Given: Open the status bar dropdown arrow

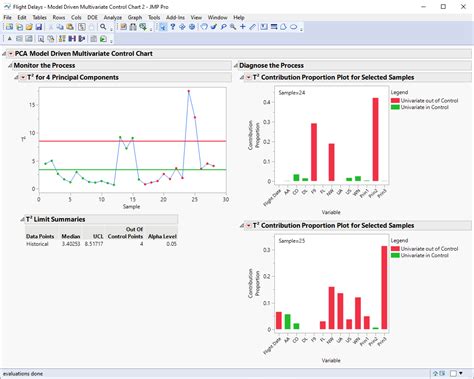Looking at the screenshot, I should 461,373.
